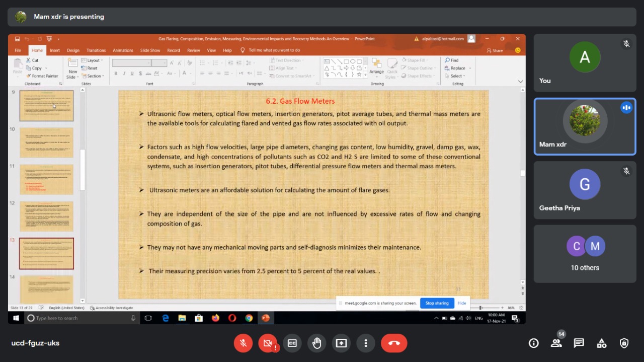Open the Review ribbon tab
Image resolution: width=644 pixels, height=362 pixels.
pos(194,50)
